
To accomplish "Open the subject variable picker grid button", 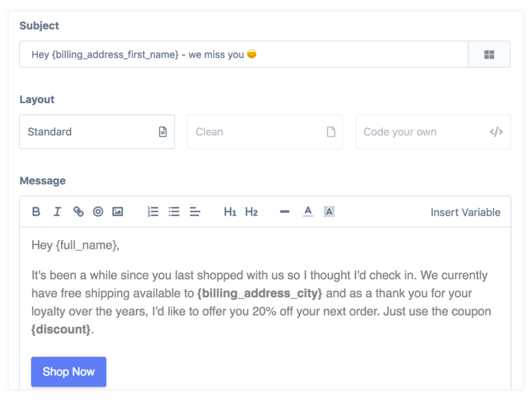I will click(489, 55).
